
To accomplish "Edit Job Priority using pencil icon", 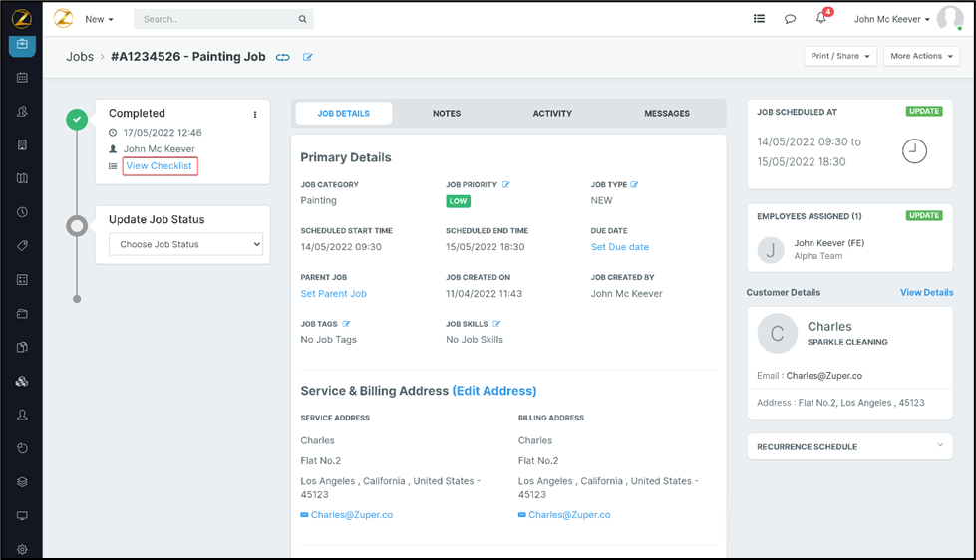I will pyautogui.click(x=506, y=184).
